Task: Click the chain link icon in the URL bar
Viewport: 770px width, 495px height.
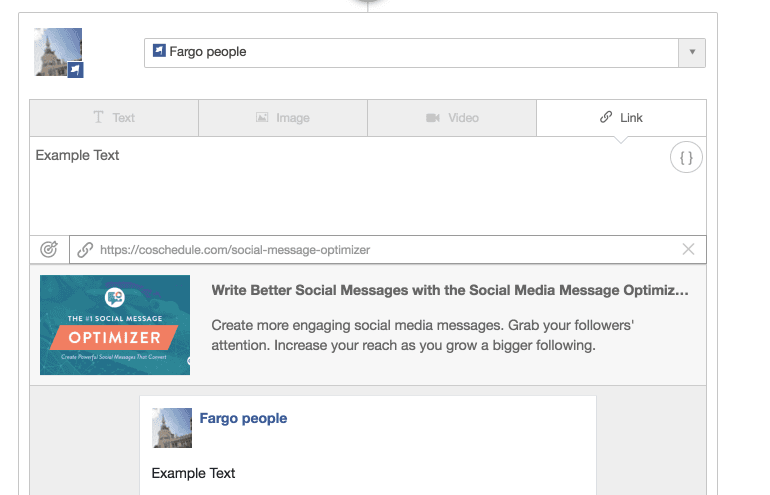Action: (x=85, y=249)
